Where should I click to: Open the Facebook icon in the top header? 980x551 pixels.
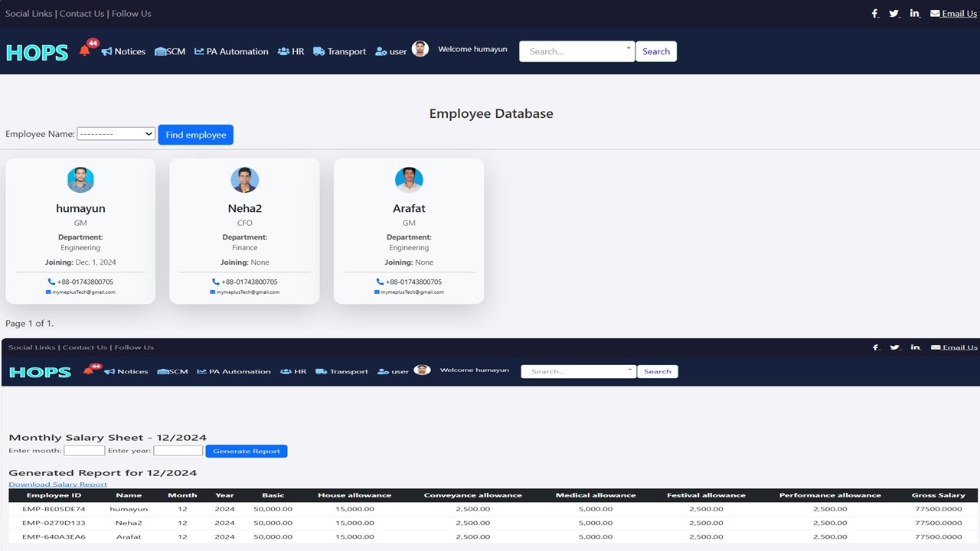875,14
